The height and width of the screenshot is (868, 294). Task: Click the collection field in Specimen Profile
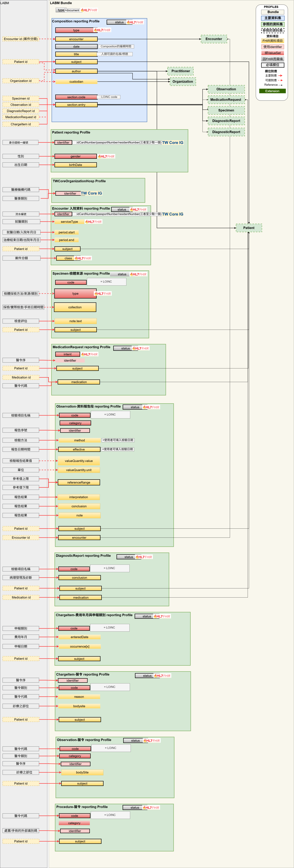pos(75,307)
